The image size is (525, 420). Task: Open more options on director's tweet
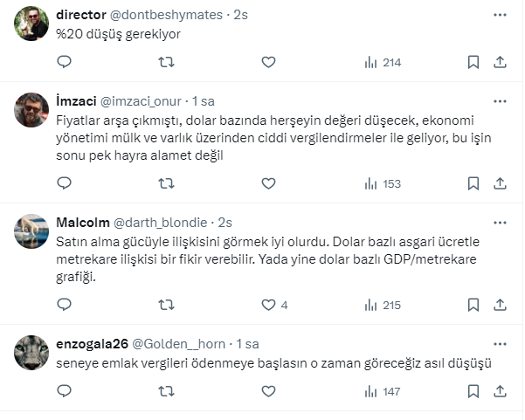pyautogui.click(x=499, y=16)
